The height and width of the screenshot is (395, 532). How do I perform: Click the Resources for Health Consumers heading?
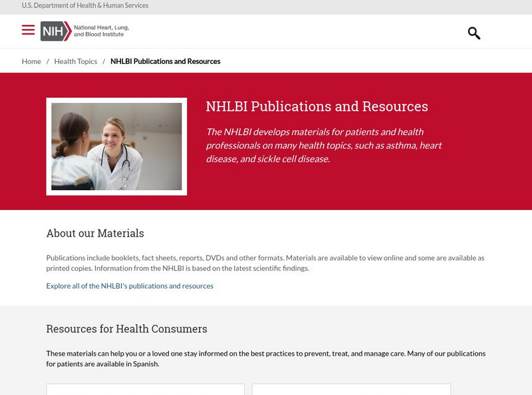coord(126,329)
